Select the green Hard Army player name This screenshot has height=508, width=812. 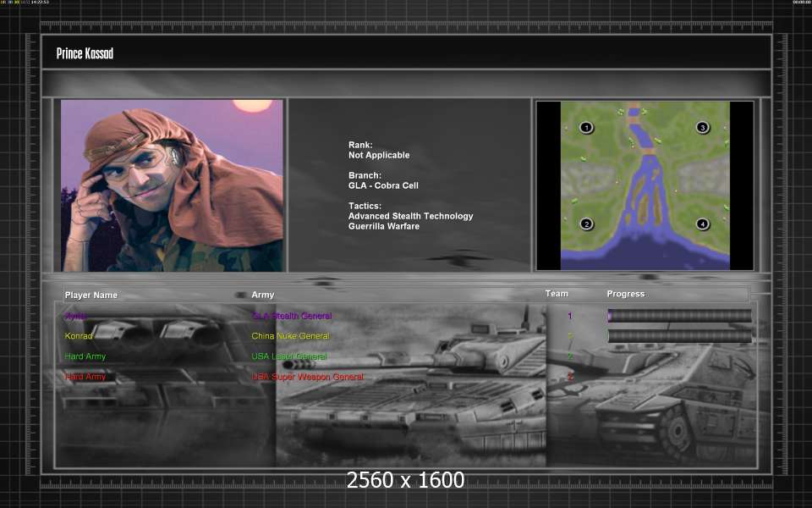click(85, 356)
